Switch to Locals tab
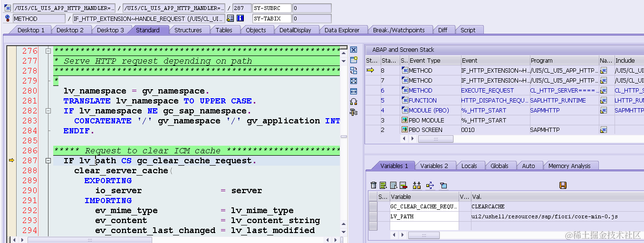 tap(469, 166)
